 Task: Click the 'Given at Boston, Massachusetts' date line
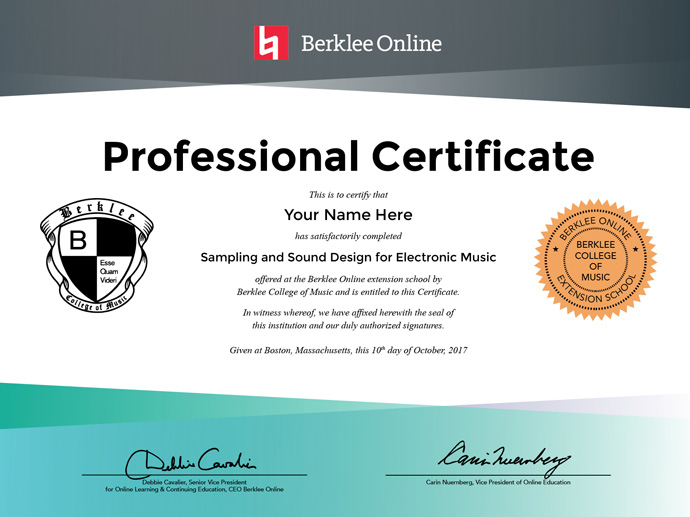[348, 350]
